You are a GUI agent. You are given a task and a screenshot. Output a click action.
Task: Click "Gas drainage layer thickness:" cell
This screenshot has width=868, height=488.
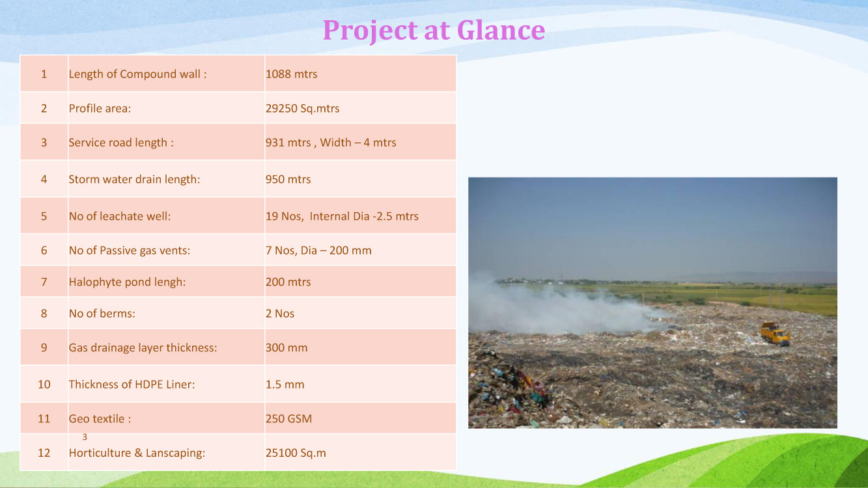(166, 347)
